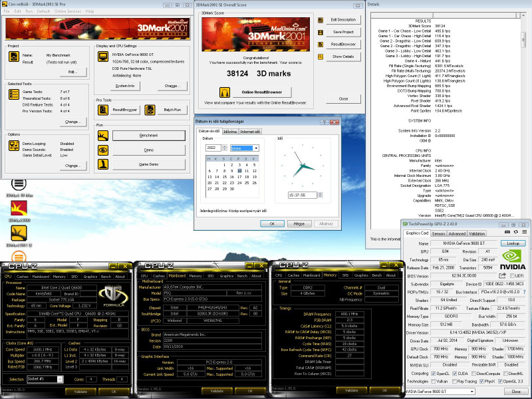
Task: Click the Game Demo button
Action: point(149,164)
